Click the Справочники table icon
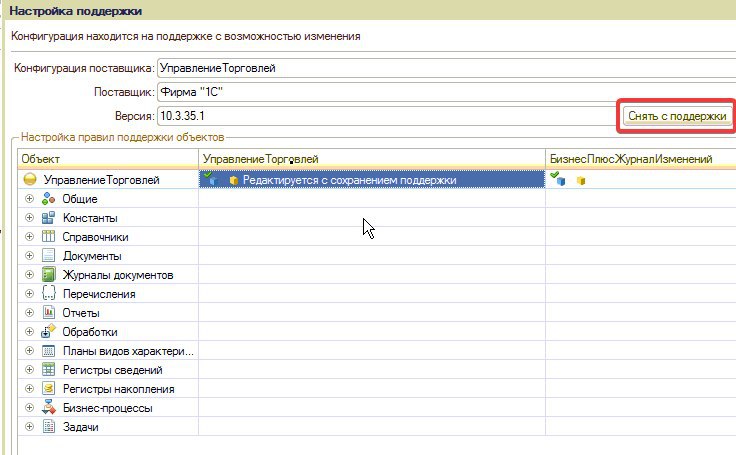The width and height of the screenshot is (736, 455). [48, 236]
